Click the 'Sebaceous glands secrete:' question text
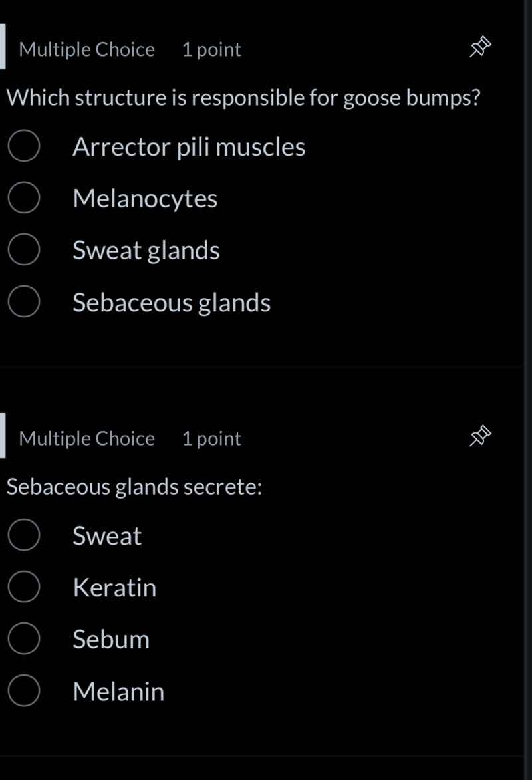532x780 pixels. click(134, 487)
